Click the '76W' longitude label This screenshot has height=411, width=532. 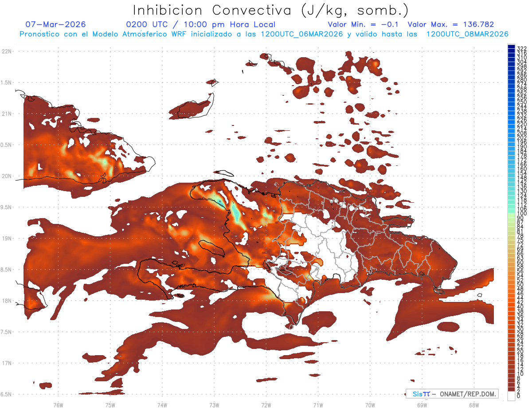(58, 405)
